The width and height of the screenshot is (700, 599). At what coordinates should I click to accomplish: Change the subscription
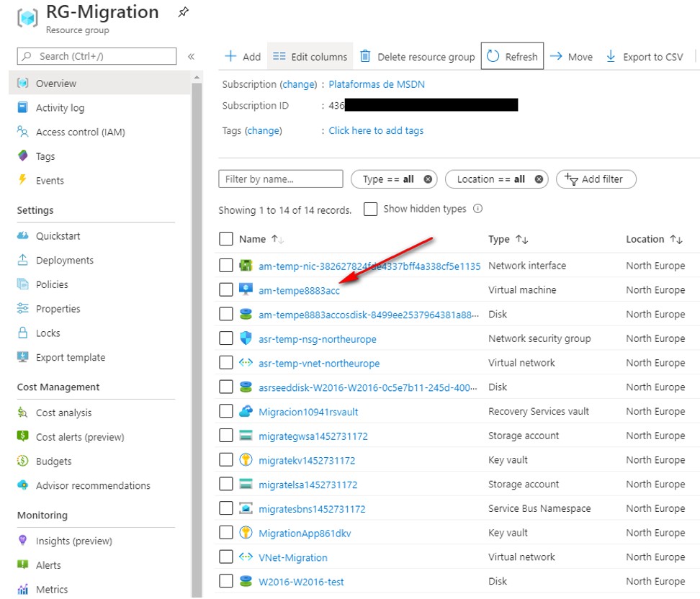coord(299,84)
